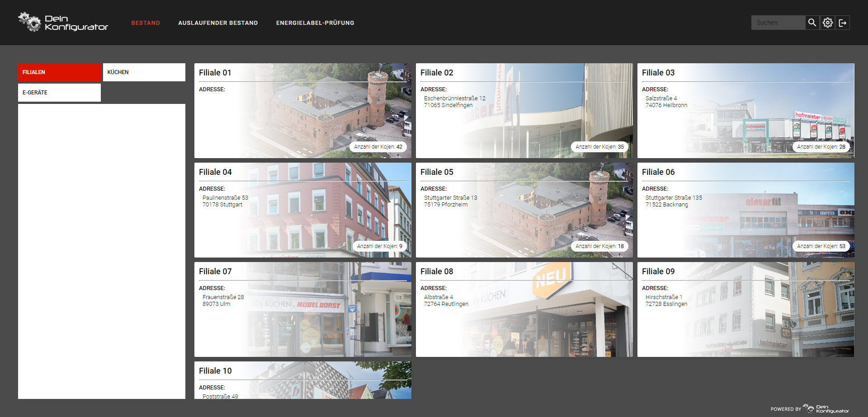868x417 pixels.
Task: Select the Filialen tab
Action: 59,72
